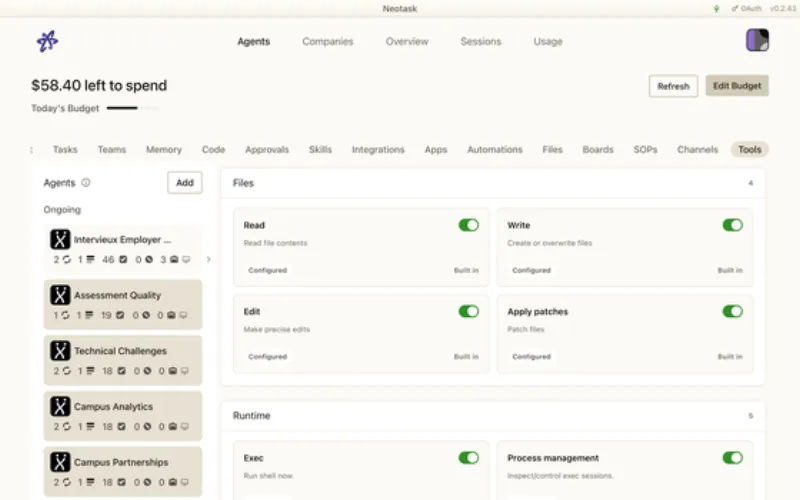This screenshot has height=500, width=800.
Task: Click sync icon in Campus Analytics row
Action: pyautogui.click(x=66, y=427)
